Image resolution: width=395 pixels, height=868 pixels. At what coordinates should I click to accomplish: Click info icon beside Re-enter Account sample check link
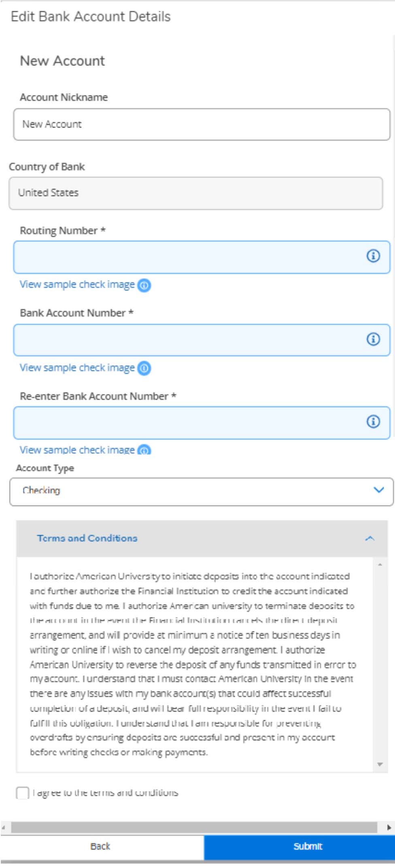[x=144, y=450]
